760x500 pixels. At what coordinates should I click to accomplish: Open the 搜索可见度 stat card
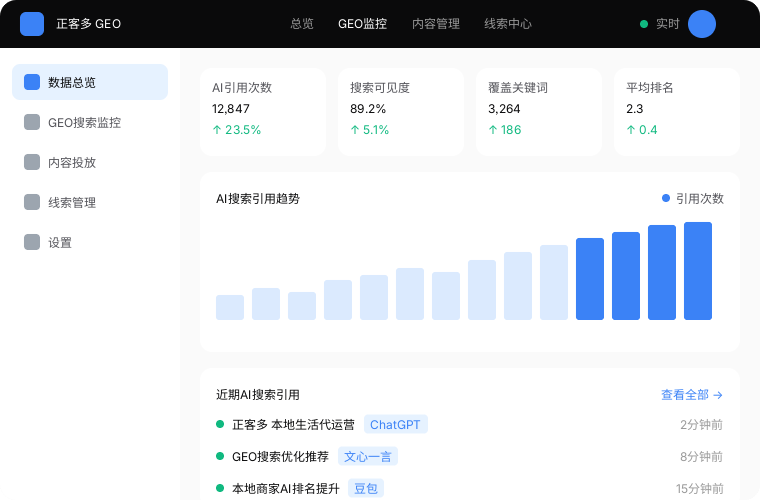(x=401, y=112)
